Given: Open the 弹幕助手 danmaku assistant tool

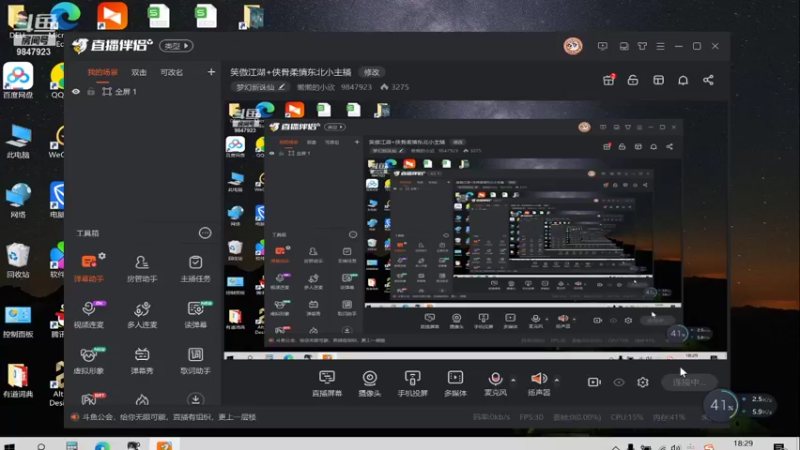Looking at the screenshot, I should pos(89,268).
